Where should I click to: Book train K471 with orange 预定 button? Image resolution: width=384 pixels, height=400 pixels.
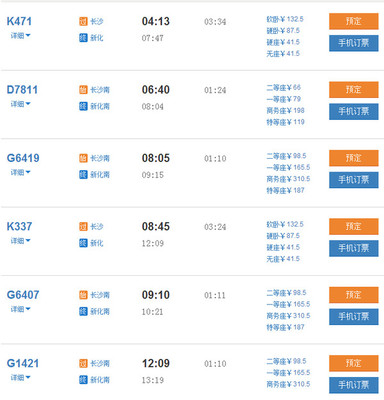354,21
